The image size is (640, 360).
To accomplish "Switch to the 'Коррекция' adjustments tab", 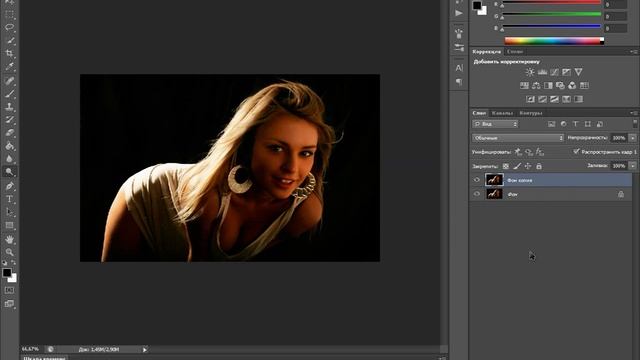I will pos(487,52).
